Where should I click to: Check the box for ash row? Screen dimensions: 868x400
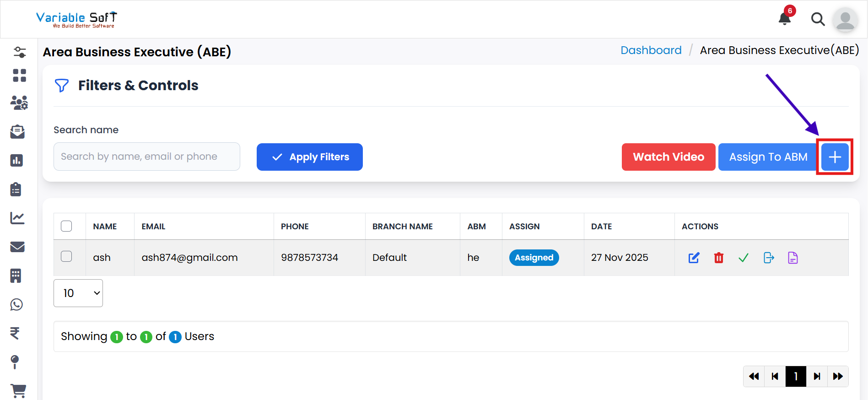66,256
